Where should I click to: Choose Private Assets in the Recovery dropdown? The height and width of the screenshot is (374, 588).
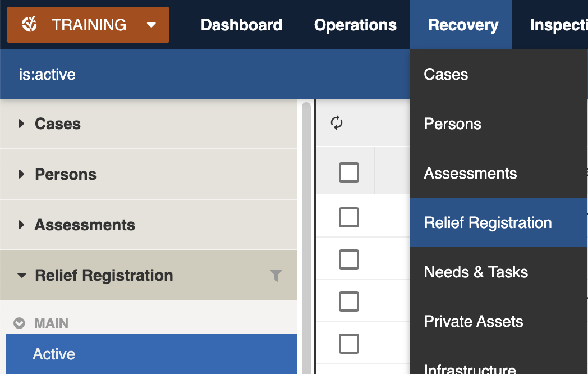pos(474,322)
